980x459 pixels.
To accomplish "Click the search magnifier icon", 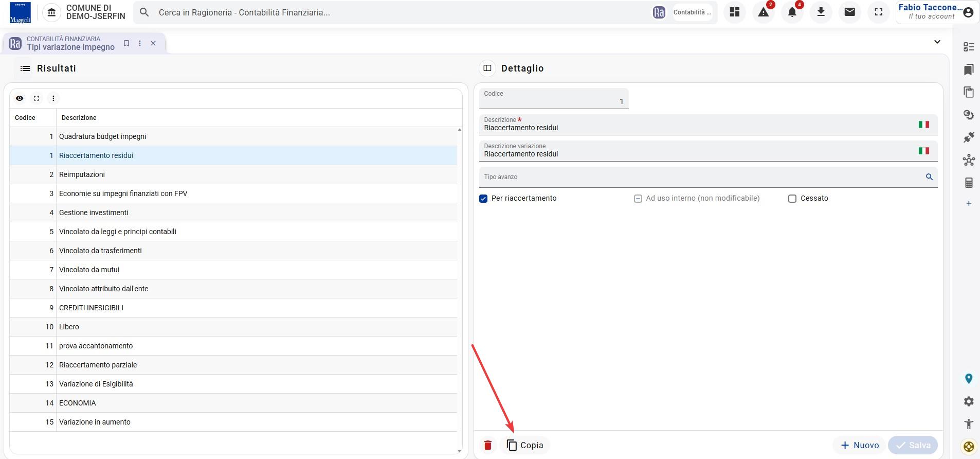I will tap(144, 12).
